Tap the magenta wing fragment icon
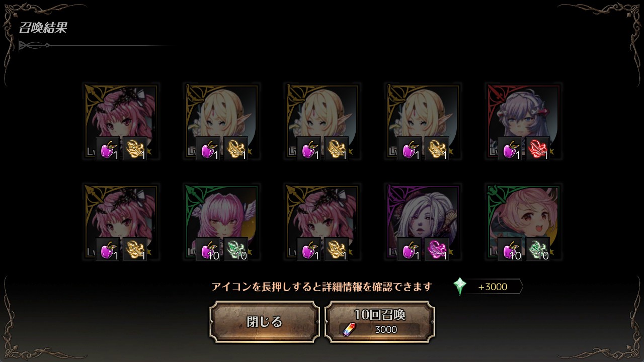The height and width of the screenshot is (362, 644). pos(437,249)
